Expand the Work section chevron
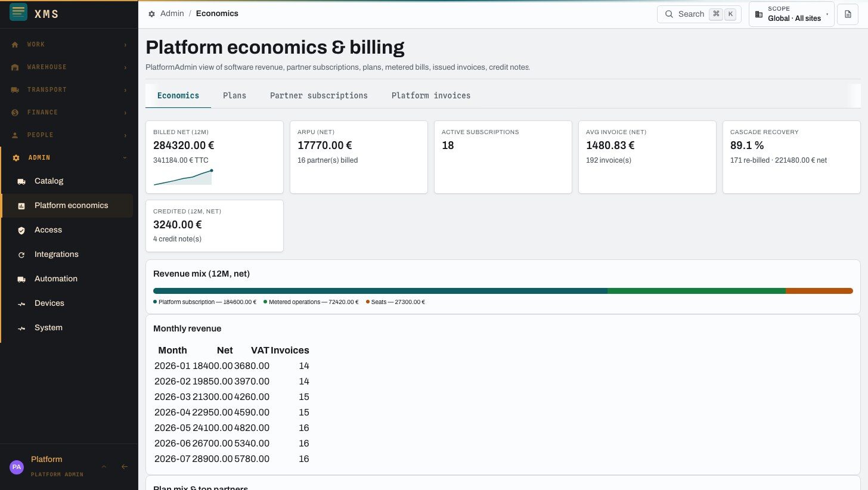868x490 pixels. (x=125, y=45)
